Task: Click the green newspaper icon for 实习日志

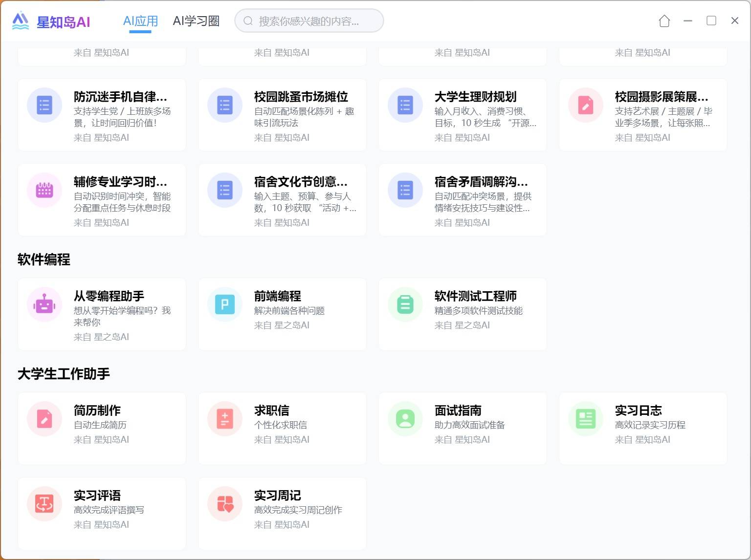Action: coord(586,419)
